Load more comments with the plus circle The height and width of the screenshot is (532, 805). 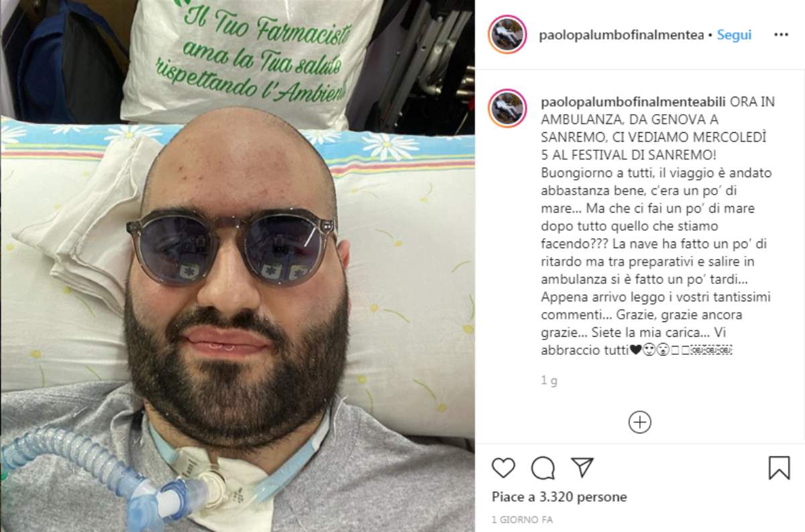coord(640,422)
